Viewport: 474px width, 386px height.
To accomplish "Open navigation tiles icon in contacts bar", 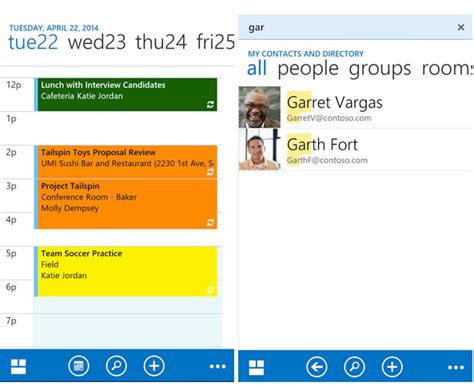I will click(x=256, y=367).
